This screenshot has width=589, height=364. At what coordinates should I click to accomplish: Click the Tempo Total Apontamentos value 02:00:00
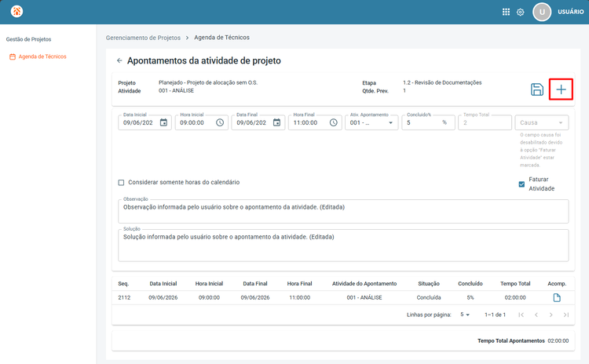point(558,340)
